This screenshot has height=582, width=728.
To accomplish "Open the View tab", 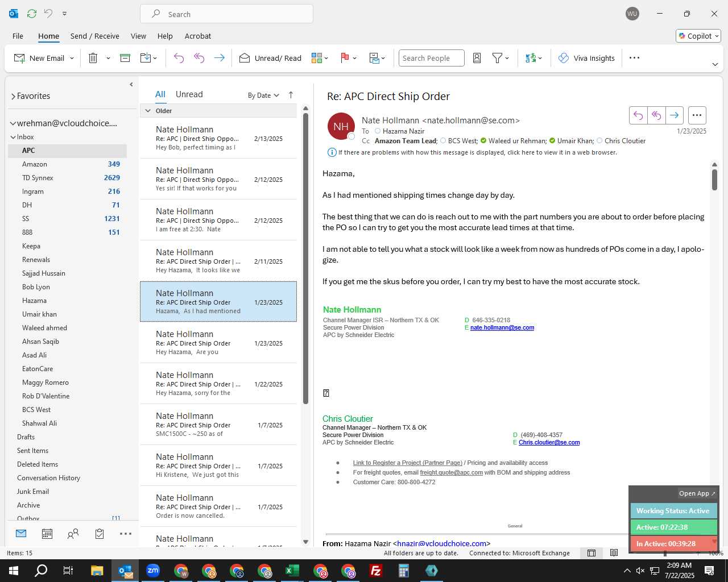I will pyautogui.click(x=138, y=36).
